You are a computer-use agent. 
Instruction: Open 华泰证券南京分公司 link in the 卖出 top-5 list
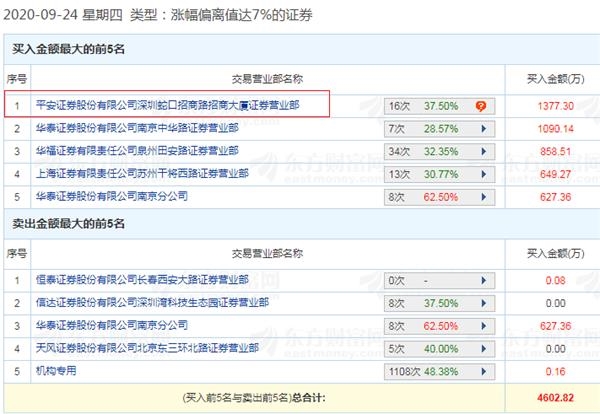[112, 325]
